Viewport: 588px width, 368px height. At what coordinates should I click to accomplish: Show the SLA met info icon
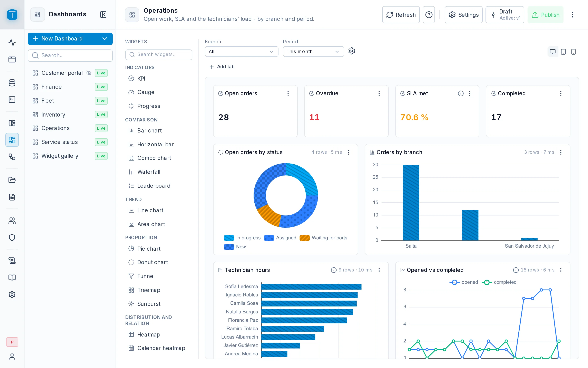[461, 93]
